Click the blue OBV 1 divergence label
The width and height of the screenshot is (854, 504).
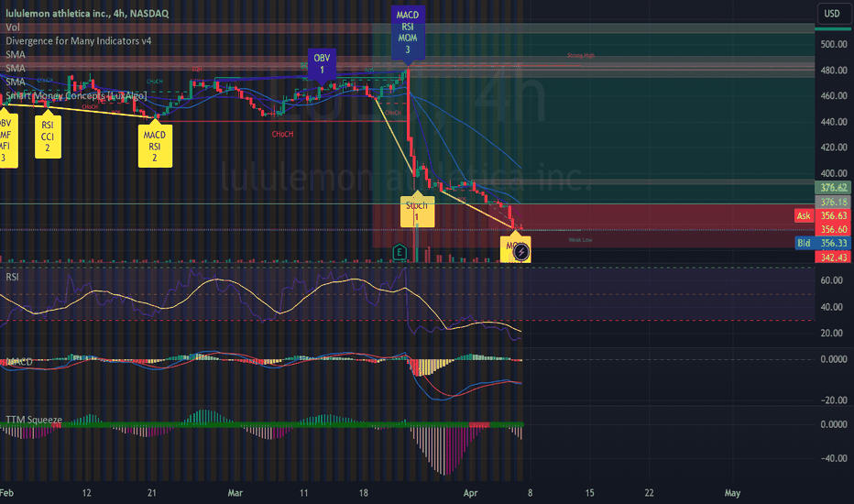tap(322, 64)
